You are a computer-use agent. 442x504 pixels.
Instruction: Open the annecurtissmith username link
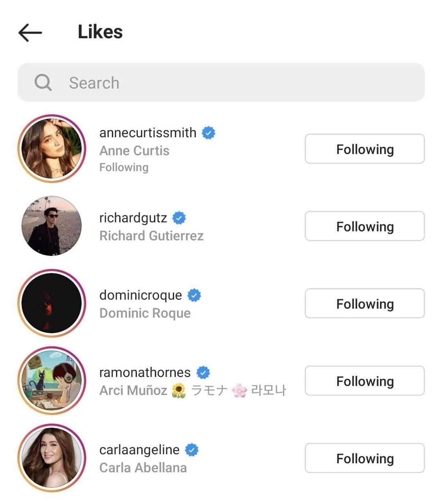[x=148, y=133]
